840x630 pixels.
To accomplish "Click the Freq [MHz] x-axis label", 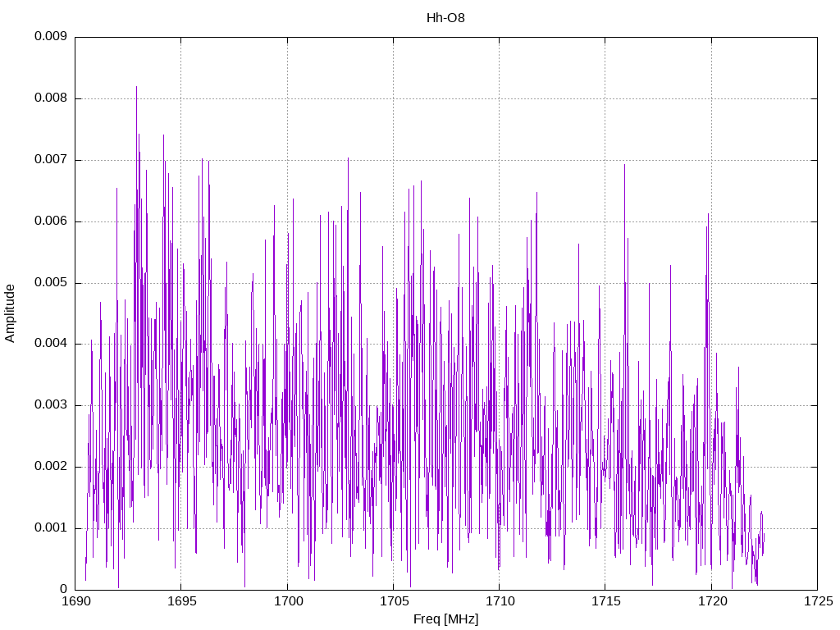I will [x=445, y=619].
